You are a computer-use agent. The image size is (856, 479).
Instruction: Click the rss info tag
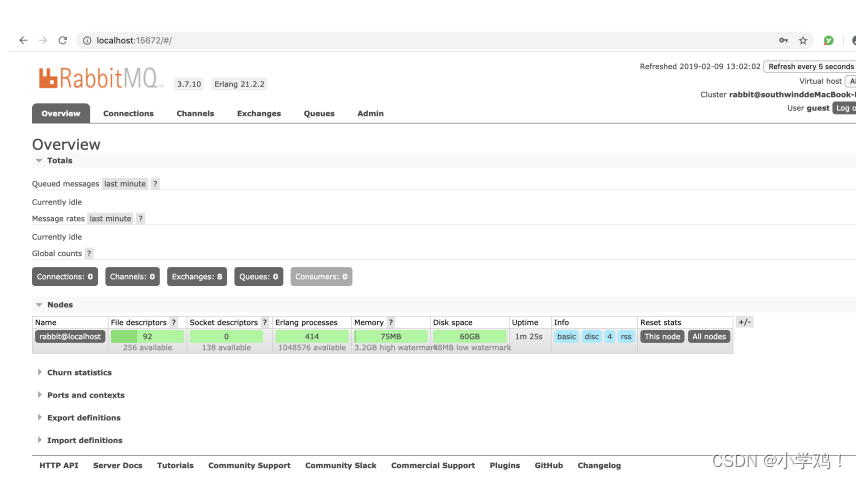tap(626, 336)
